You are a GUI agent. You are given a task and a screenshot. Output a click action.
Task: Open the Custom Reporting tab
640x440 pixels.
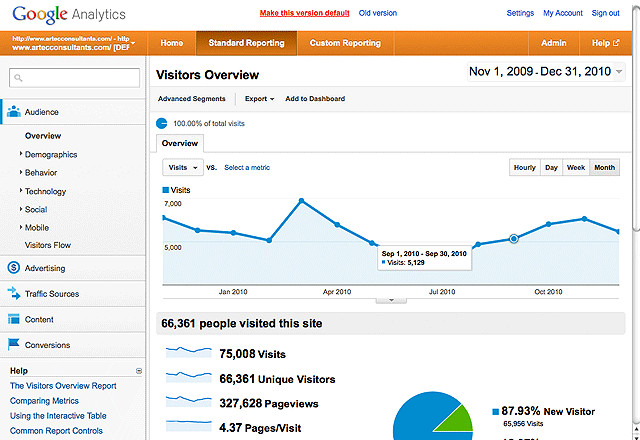(345, 44)
